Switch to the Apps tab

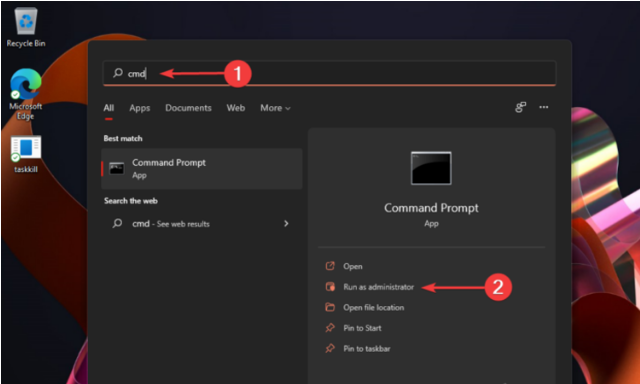pyautogui.click(x=140, y=108)
